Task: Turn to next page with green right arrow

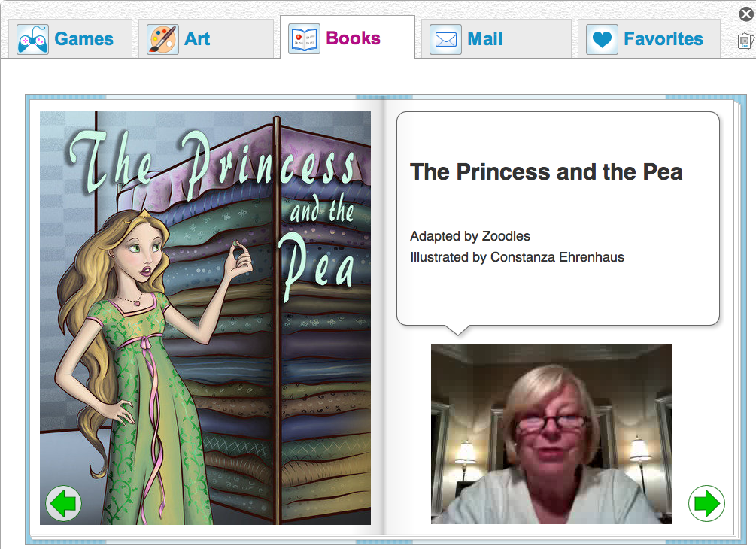Action: tap(706, 503)
